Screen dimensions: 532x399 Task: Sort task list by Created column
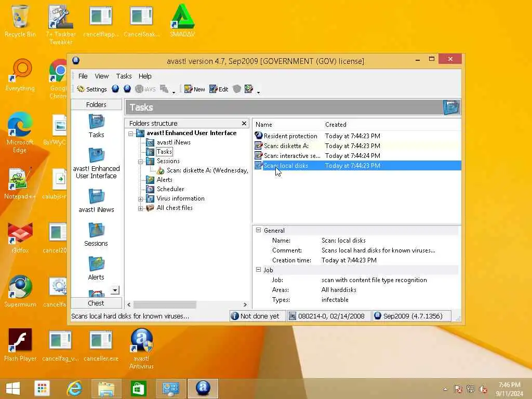click(x=391, y=125)
